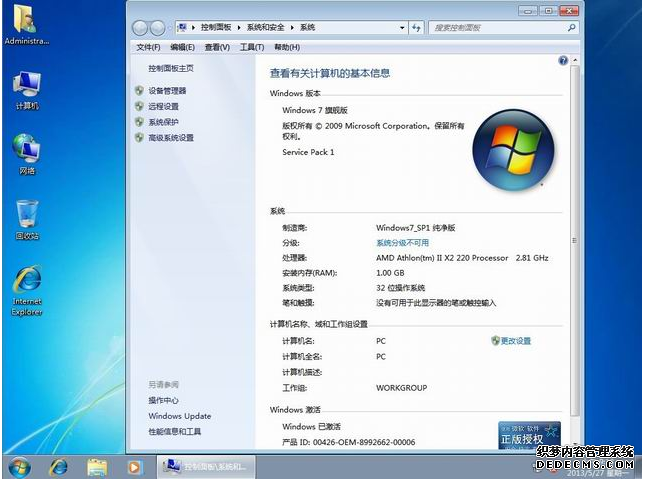Open the 网络 desktop icon

[x=27, y=154]
